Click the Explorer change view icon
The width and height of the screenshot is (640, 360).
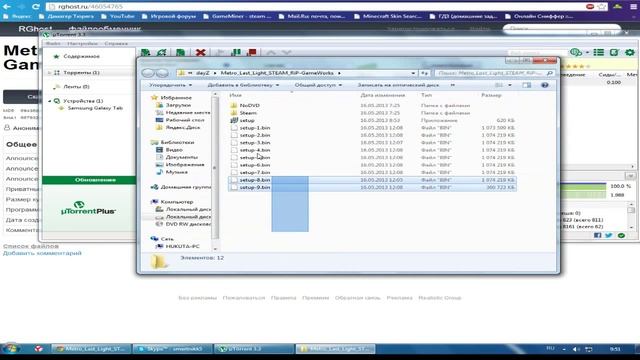499,85
